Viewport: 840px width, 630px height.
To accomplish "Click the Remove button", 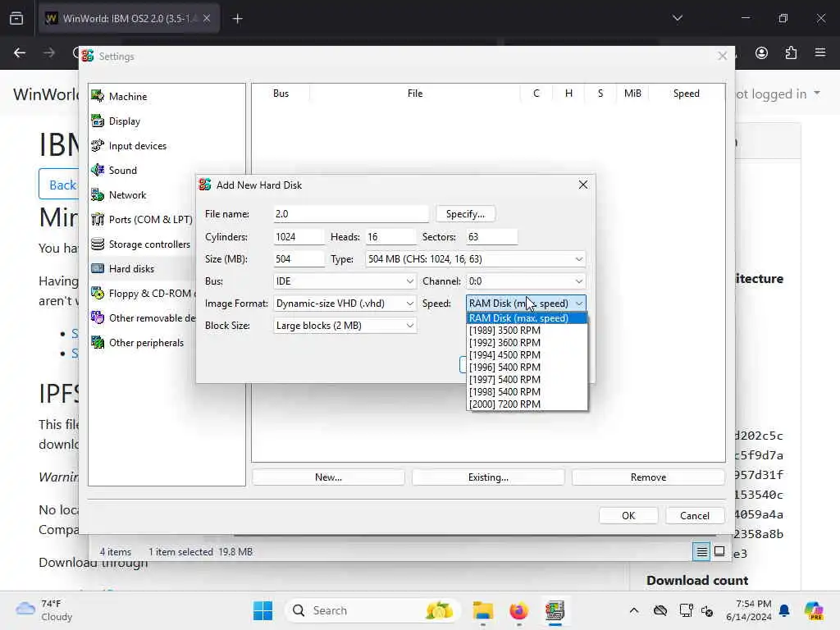I will tap(648, 477).
